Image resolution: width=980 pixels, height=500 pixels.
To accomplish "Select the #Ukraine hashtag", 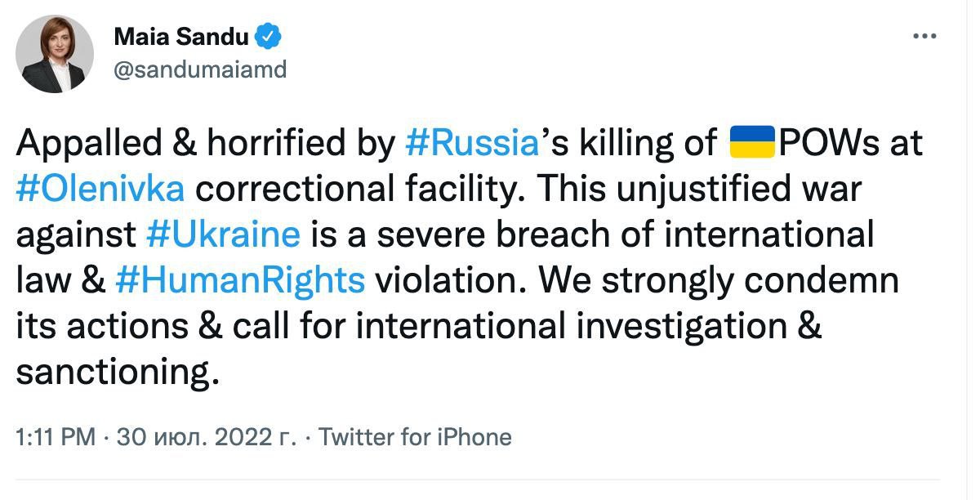I will click(224, 234).
